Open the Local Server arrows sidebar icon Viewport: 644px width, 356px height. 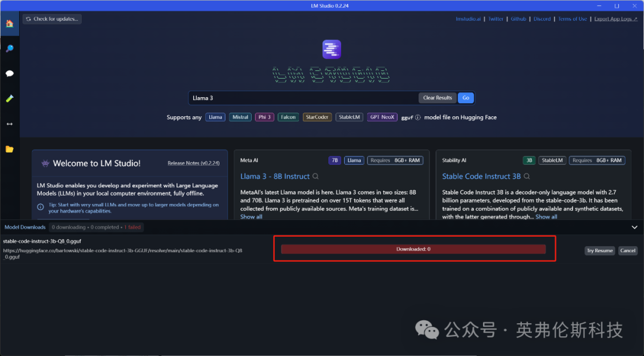click(x=10, y=123)
